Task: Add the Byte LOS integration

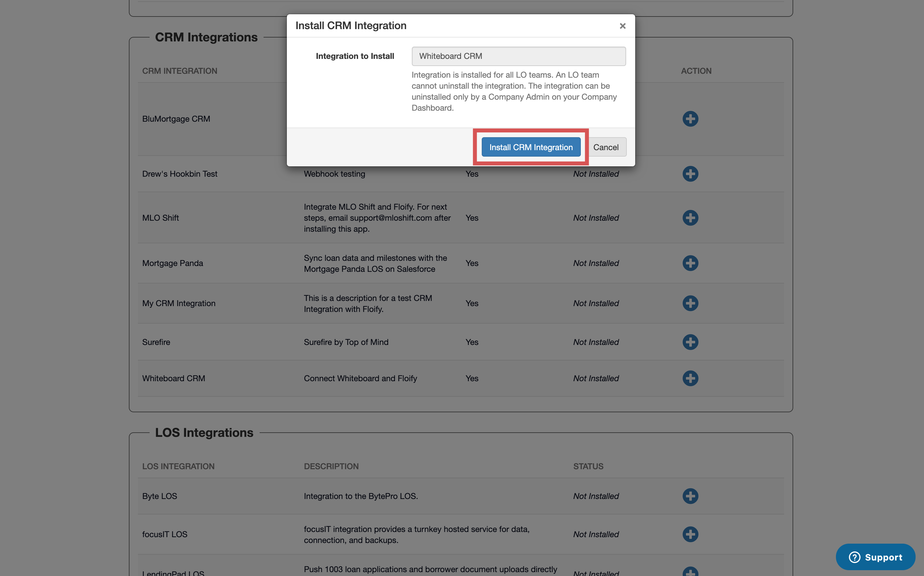Action: tap(690, 496)
